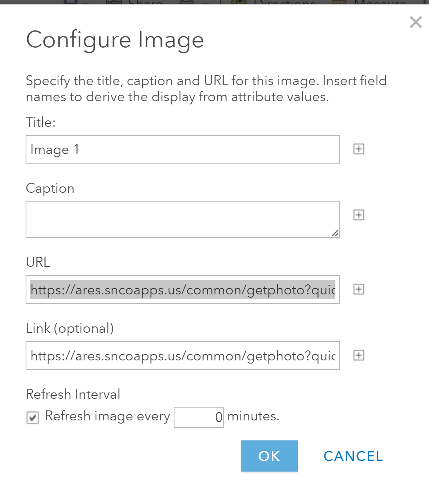Confirm image settings with OK

pyautogui.click(x=269, y=456)
